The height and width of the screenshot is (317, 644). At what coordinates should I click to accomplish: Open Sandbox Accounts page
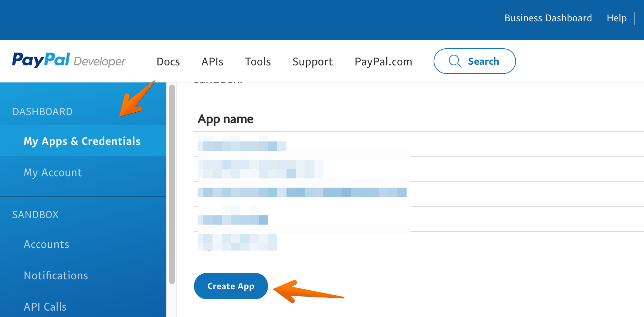(47, 244)
